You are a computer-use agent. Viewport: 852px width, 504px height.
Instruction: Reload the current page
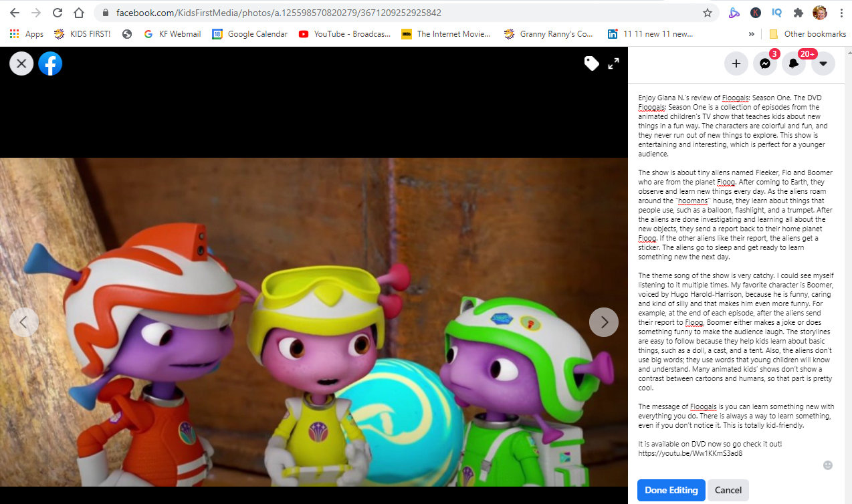[58, 13]
